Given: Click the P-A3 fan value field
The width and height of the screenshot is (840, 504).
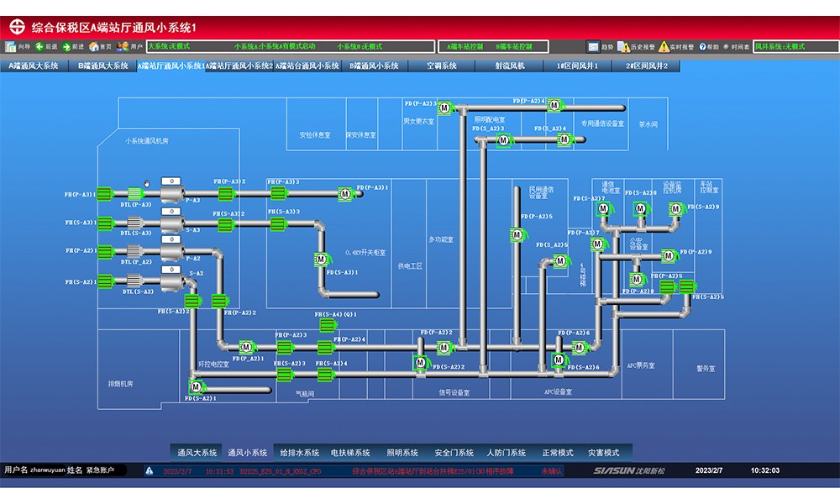Looking at the screenshot, I should (x=171, y=181).
